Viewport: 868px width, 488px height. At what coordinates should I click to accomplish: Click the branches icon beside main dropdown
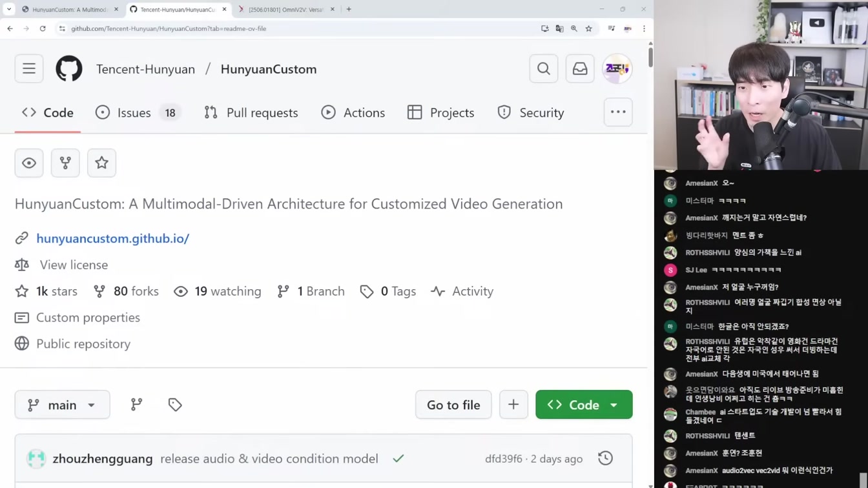[x=136, y=405]
